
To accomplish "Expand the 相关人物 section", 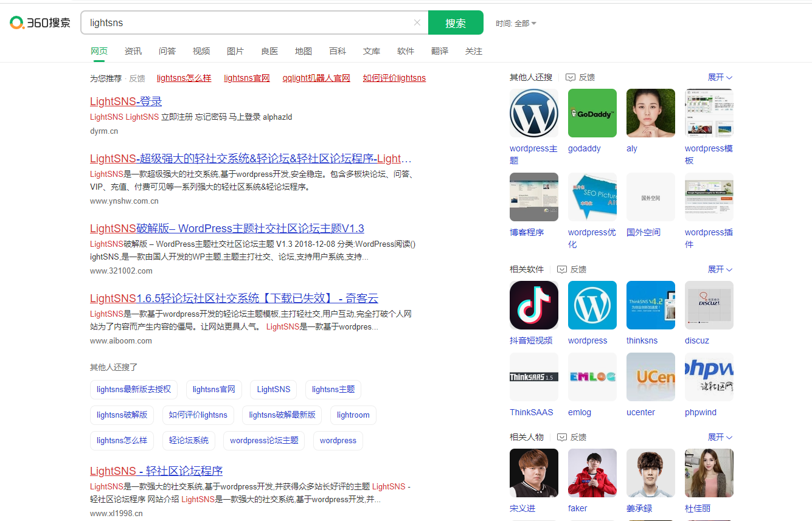I will [720, 437].
